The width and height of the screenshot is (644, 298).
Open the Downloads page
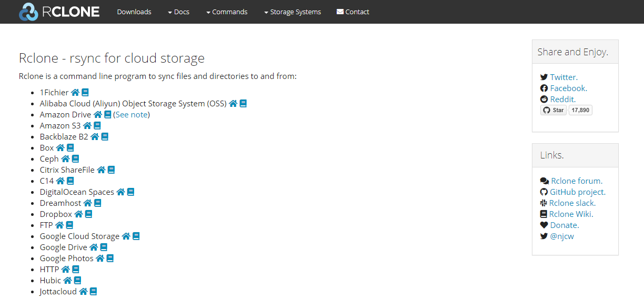click(134, 12)
